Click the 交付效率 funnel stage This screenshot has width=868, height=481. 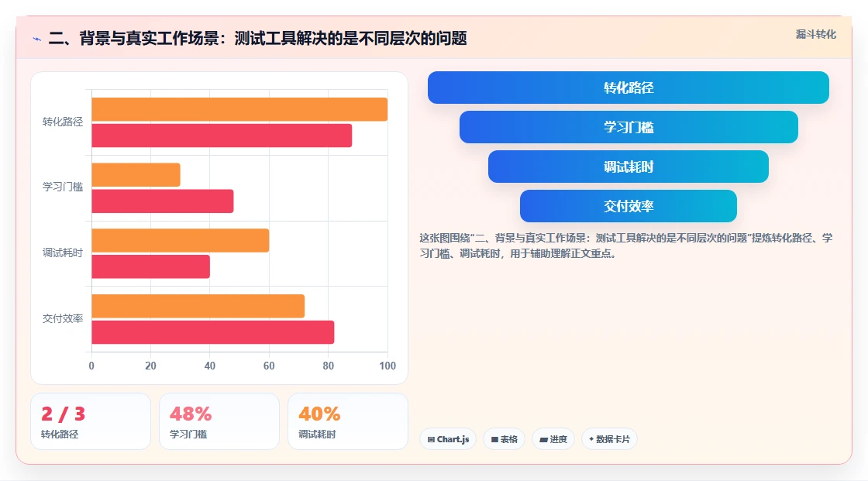tap(629, 206)
